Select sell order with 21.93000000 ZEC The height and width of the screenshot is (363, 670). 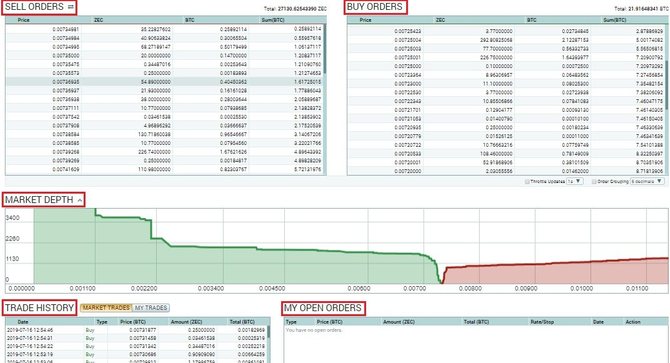[165, 91]
